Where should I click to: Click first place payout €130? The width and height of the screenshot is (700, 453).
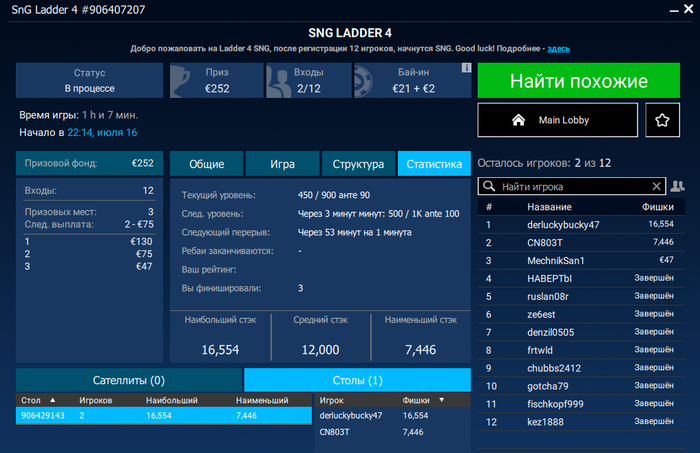[x=141, y=241]
